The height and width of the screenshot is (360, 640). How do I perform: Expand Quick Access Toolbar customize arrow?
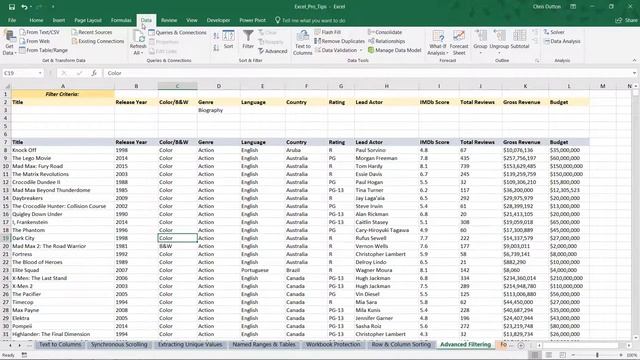pos(53,7)
